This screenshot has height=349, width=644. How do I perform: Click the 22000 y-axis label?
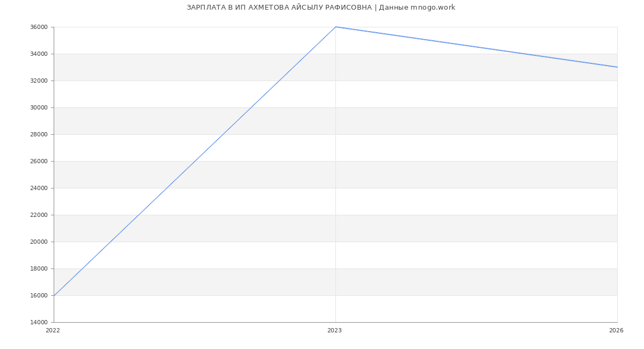point(39,215)
